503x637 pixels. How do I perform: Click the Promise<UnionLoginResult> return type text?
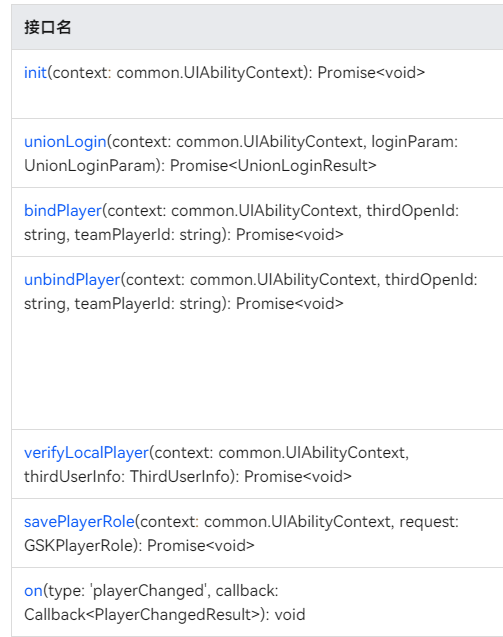point(273,166)
